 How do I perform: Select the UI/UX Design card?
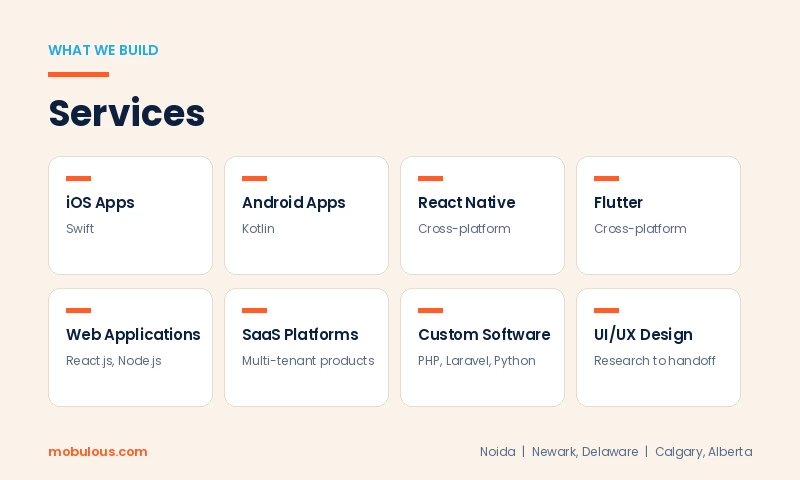[x=658, y=347]
